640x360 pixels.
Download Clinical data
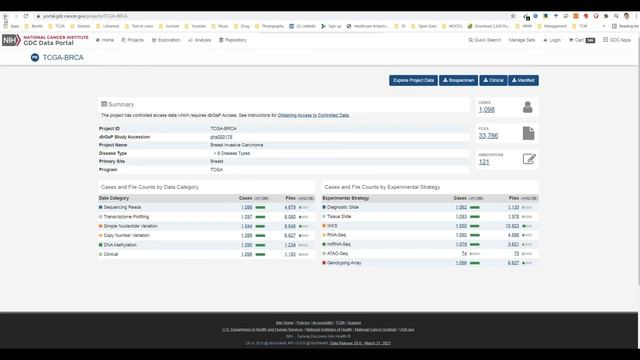coord(493,80)
